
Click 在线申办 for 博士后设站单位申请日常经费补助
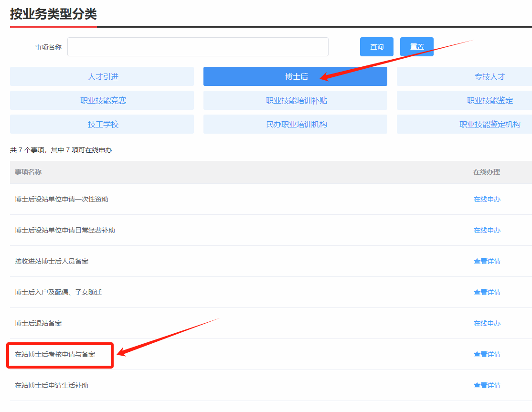click(487, 230)
